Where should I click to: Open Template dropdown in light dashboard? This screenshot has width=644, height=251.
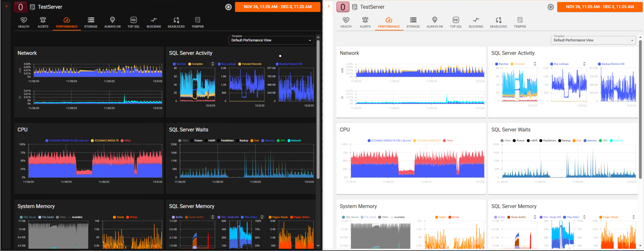(593, 40)
